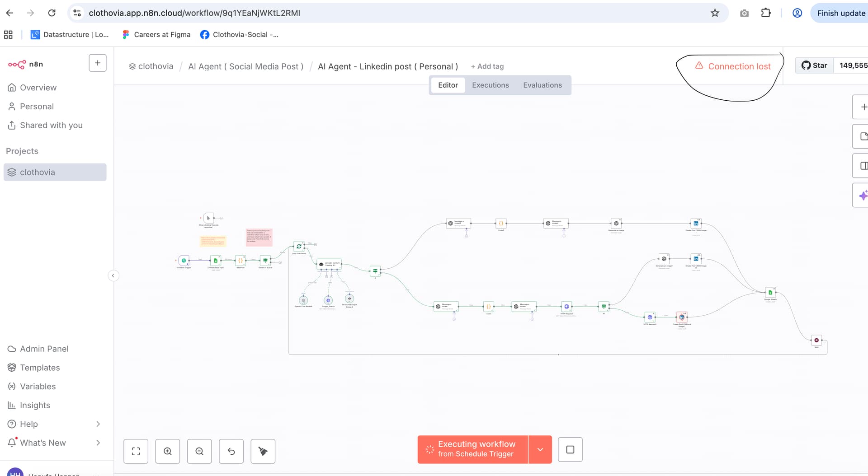The height and width of the screenshot is (476, 868).
Task: Star n8n on GitHub
Action: [x=814, y=65]
